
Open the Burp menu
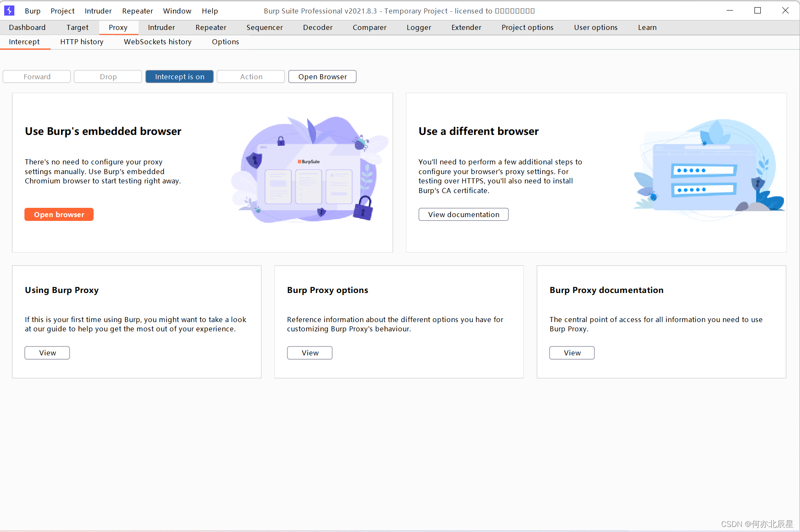point(32,11)
